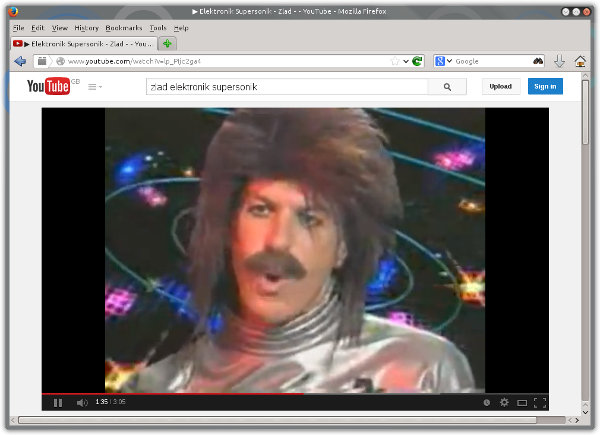600x435 pixels.
Task: Toggle theater mode on the player
Action: point(522,403)
